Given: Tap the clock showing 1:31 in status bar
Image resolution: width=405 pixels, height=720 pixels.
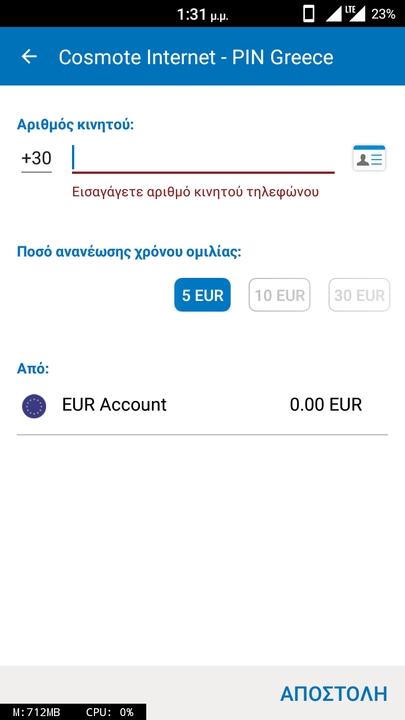Looking at the screenshot, I should click(203, 15).
